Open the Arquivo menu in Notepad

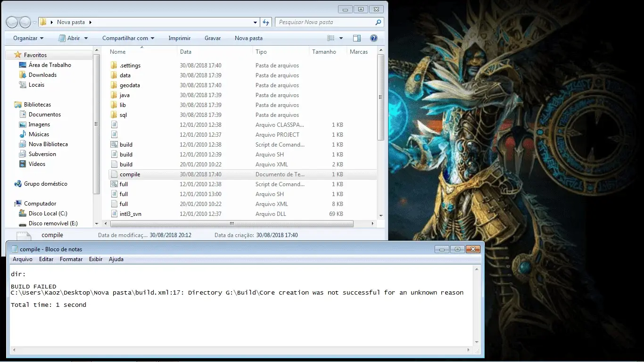click(23, 259)
